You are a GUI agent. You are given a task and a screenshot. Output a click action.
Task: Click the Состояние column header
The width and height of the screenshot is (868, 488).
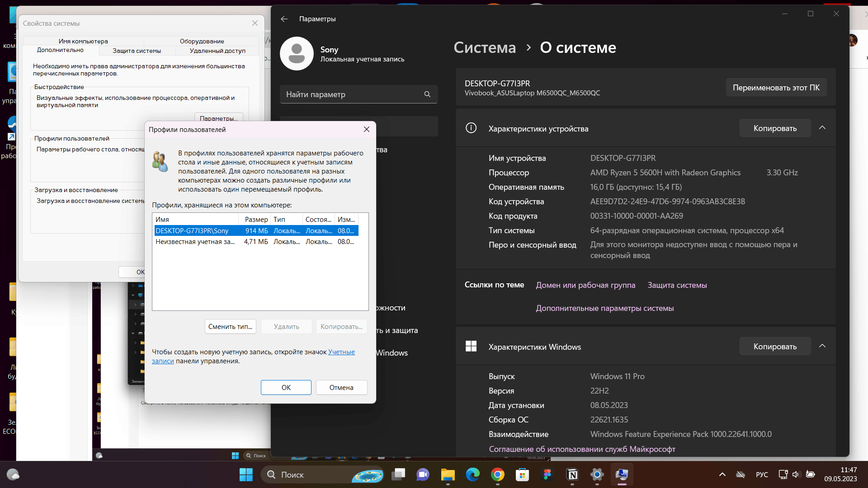click(319, 220)
